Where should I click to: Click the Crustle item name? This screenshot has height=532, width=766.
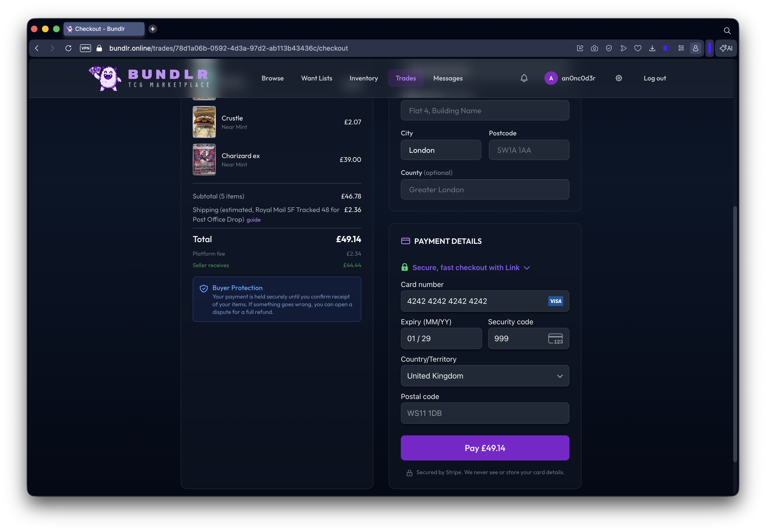(x=232, y=118)
